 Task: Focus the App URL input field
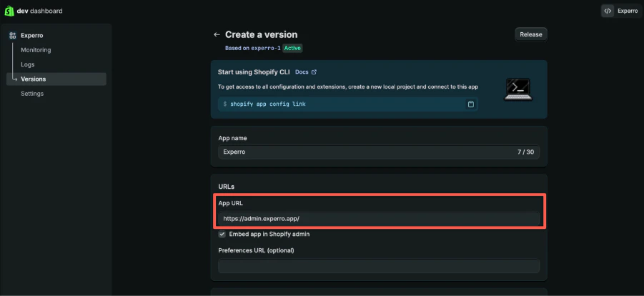[x=379, y=219]
